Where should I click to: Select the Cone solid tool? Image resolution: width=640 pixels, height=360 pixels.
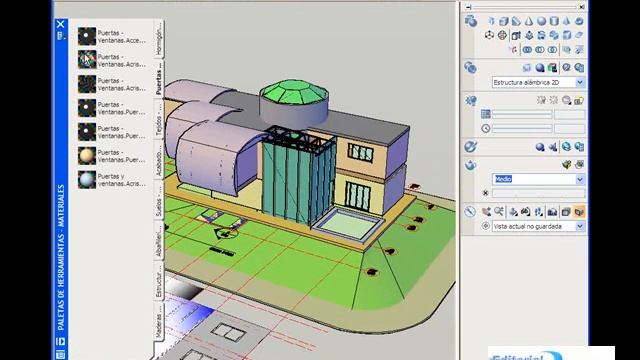tap(529, 21)
